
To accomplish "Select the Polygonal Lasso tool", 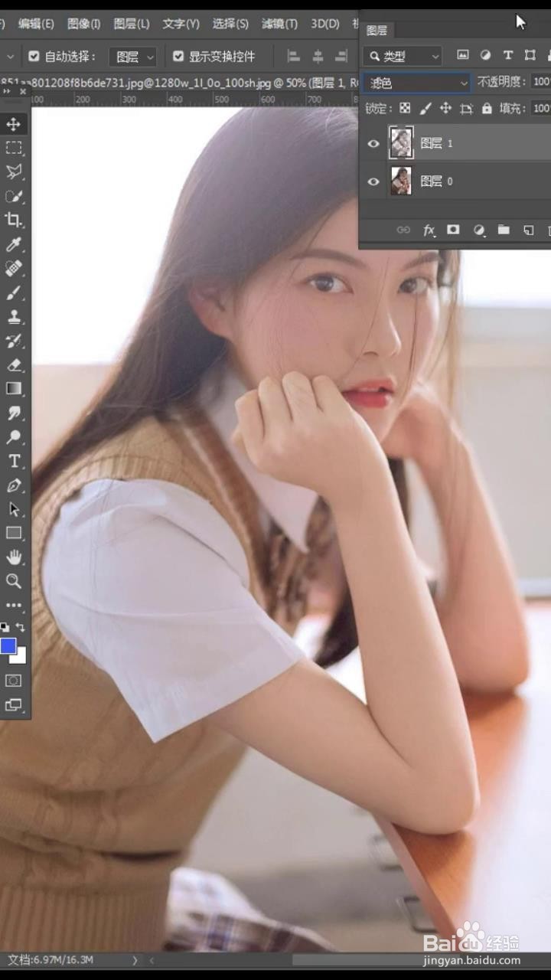I will [x=14, y=171].
